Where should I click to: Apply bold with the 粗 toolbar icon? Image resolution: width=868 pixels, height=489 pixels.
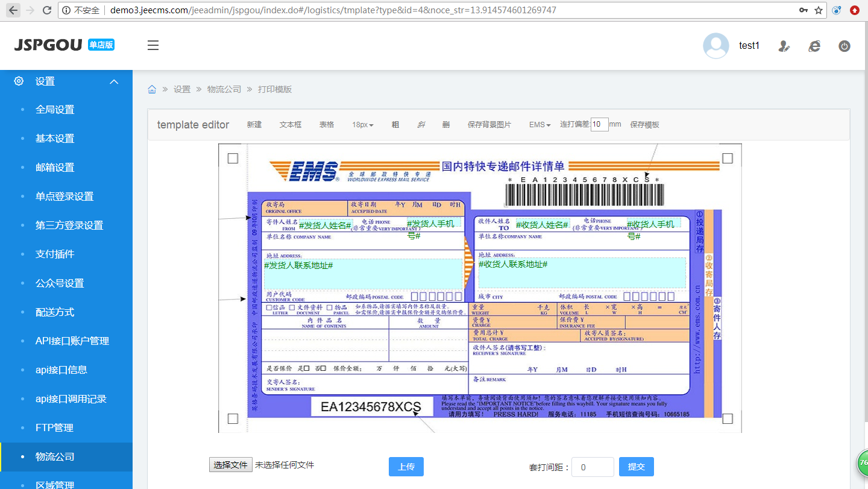[x=395, y=125]
